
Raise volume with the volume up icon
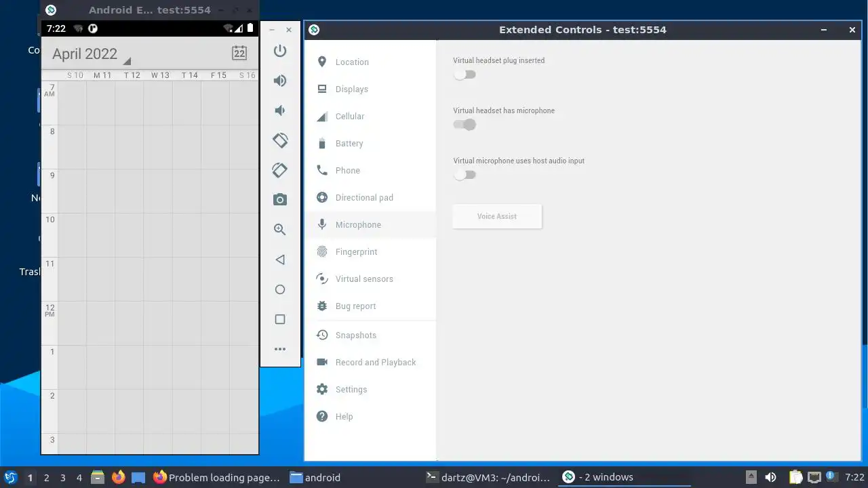pos(280,81)
